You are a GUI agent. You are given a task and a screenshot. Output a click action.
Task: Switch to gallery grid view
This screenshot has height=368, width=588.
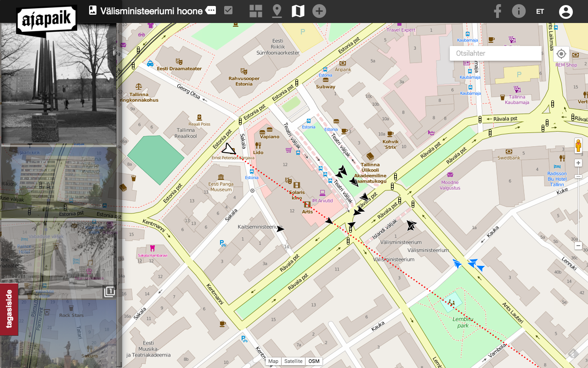point(256,11)
